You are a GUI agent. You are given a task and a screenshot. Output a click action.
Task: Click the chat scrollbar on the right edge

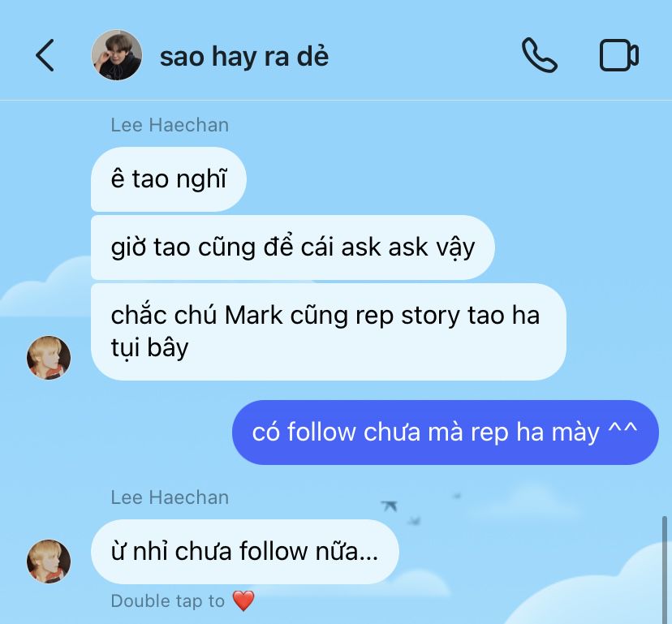(x=665, y=570)
